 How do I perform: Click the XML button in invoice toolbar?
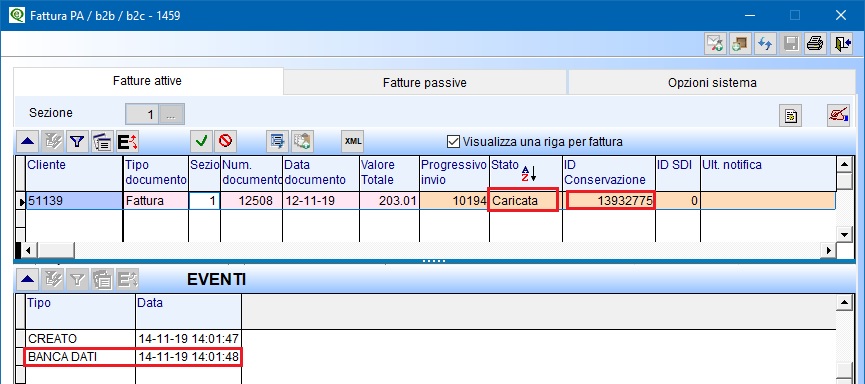tap(353, 142)
